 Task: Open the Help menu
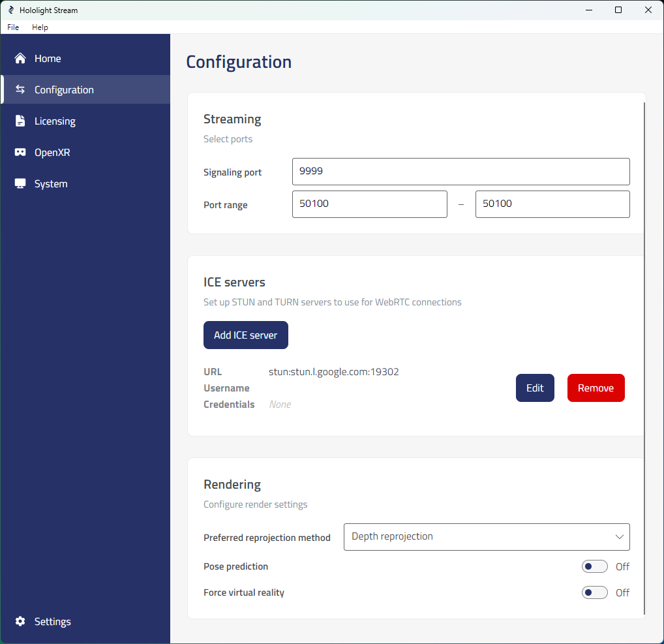40,27
